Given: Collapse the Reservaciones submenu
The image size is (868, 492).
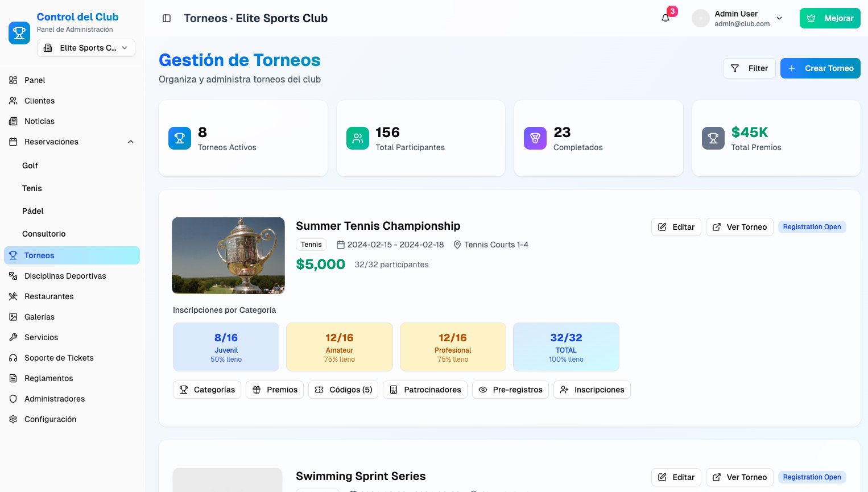Looking at the screenshot, I should [130, 142].
